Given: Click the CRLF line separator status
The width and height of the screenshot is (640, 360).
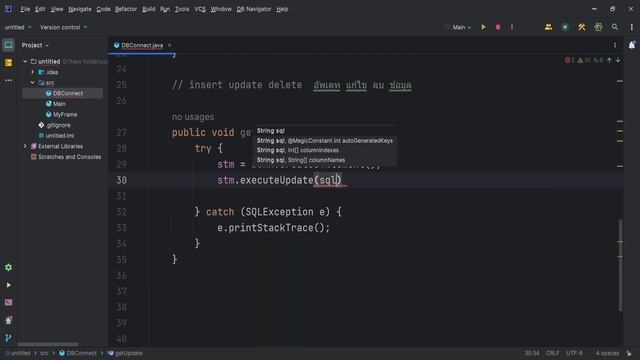Looking at the screenshot, I should [x=552, y=353].
